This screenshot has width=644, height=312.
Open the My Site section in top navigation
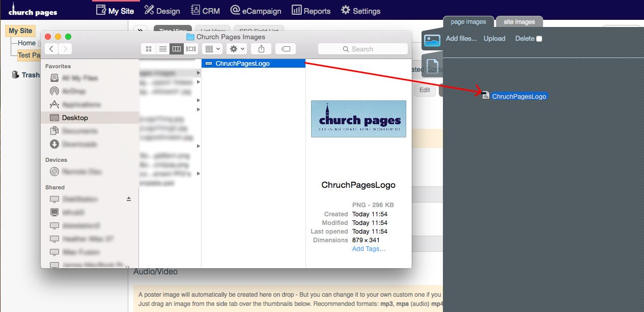coord(115,11)
